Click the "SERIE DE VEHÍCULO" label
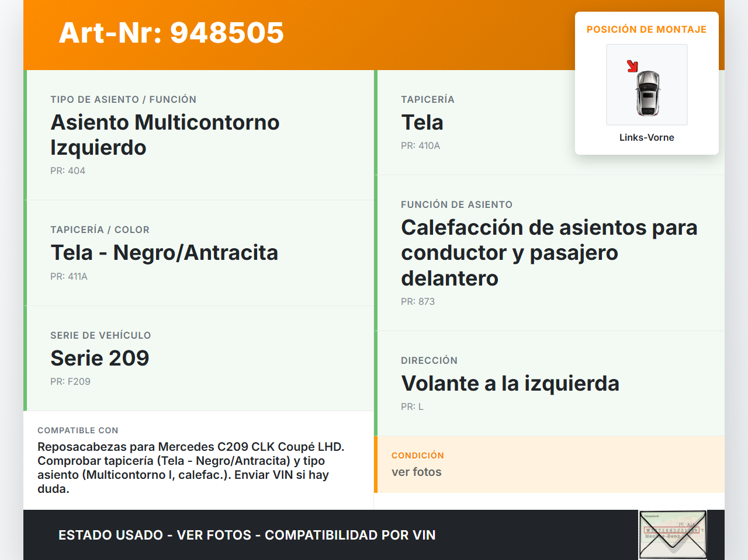748x560 pixels. coord(101,335)
